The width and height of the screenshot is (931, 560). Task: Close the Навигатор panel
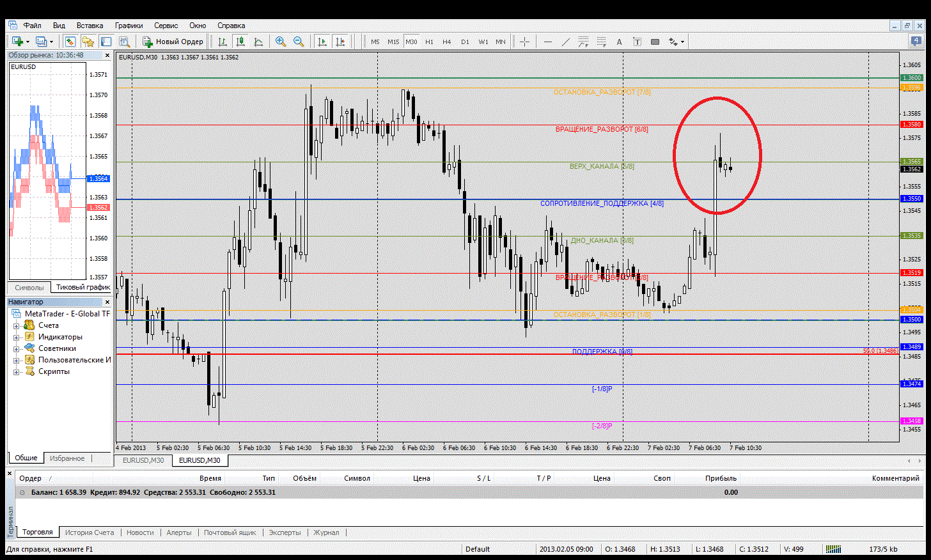tap(107, 302)
